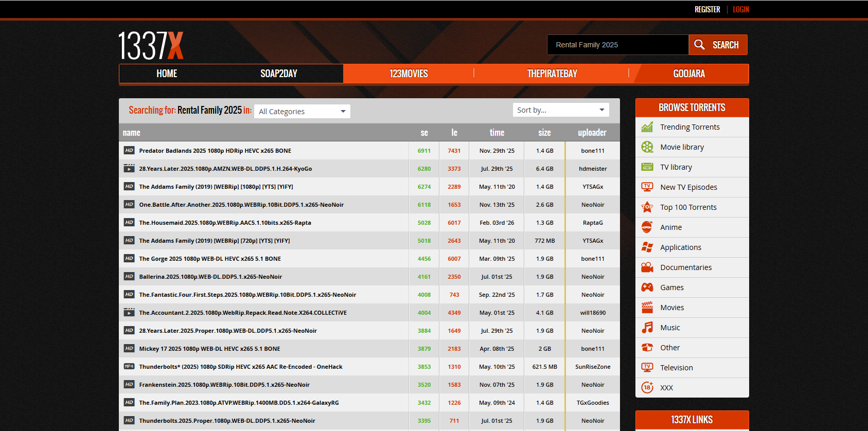Click the Applications windows icon
The width and height of the screenshot is (868, 431).
(647, 247)
